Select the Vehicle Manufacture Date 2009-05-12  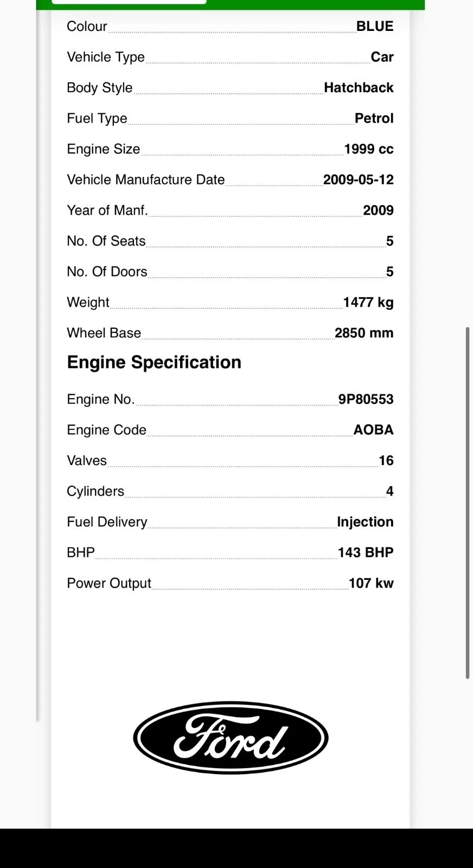click(x=358, y=180)
